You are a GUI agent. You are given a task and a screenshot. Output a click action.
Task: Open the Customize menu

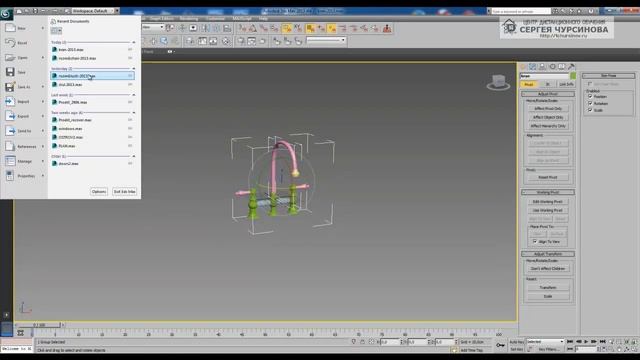coord(215,18)
